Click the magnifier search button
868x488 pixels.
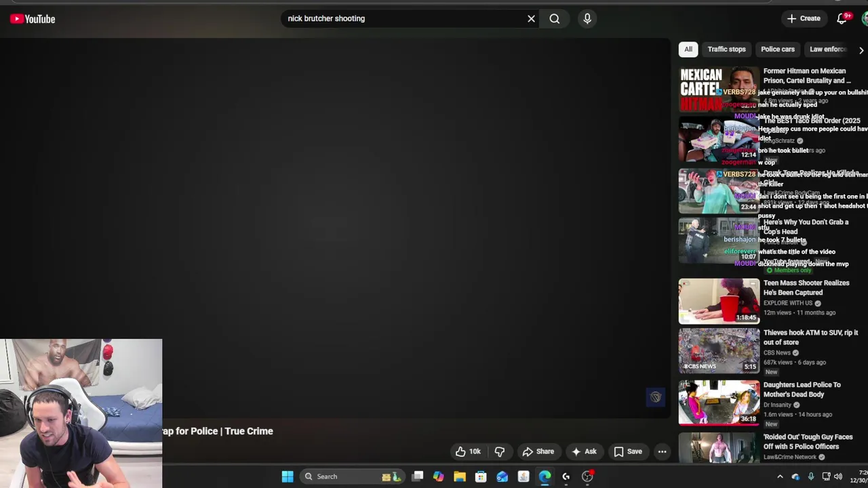[555, 19]
